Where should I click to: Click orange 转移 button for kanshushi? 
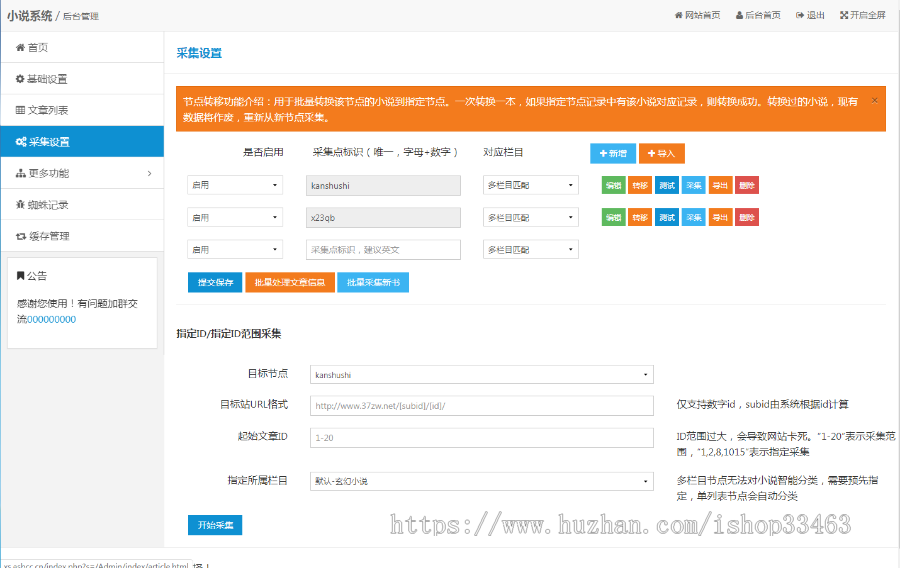[640, 185]
